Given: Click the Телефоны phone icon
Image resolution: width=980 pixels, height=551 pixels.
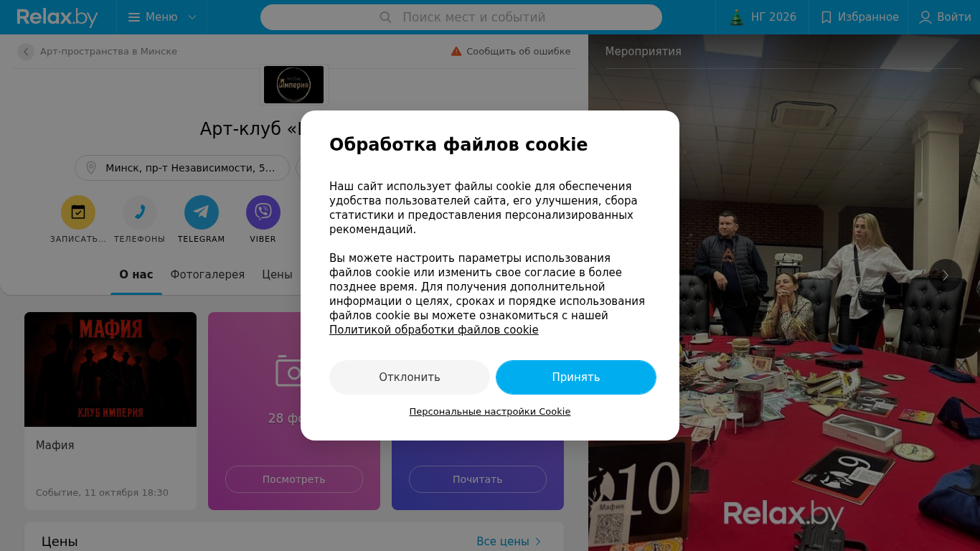Looking at the screenshot, I should coord(140,212).
